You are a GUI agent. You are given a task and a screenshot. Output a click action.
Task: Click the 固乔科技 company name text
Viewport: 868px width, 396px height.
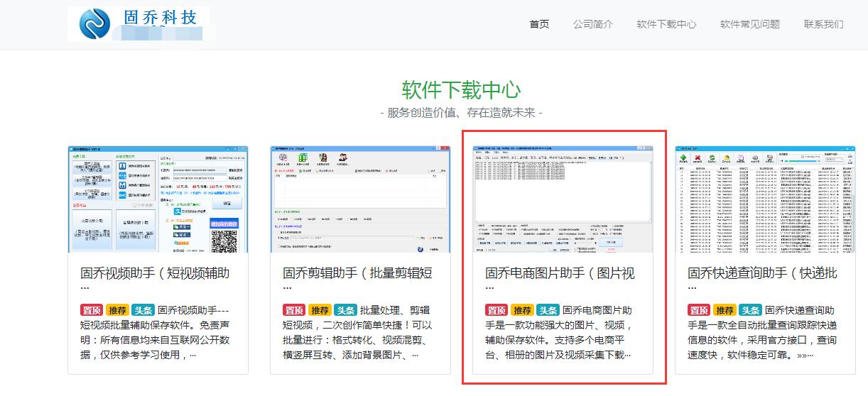tap(161, 18)
